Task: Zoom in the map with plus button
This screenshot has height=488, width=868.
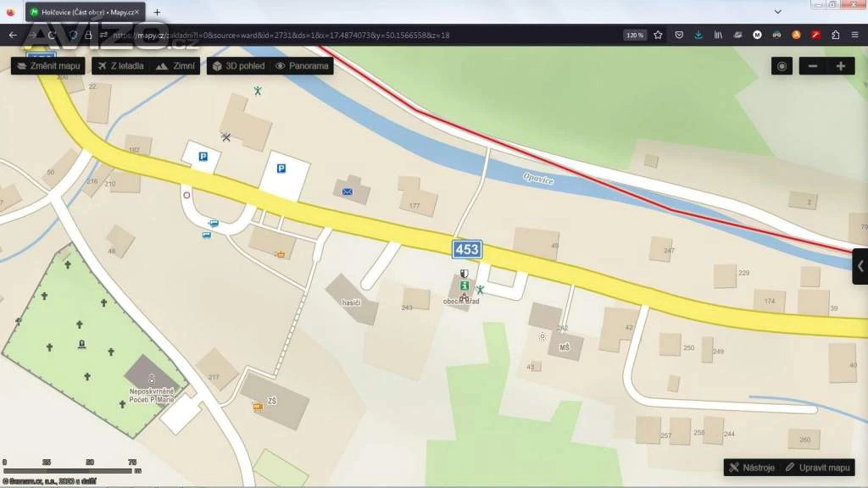Action: click(x=841, y=66)
